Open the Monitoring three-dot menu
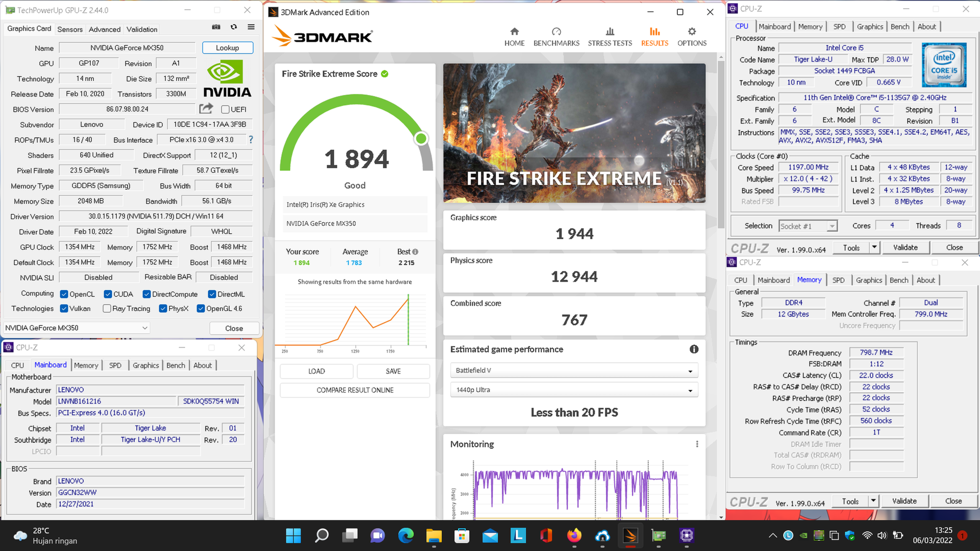980x551 pixels. click(697, 444)
